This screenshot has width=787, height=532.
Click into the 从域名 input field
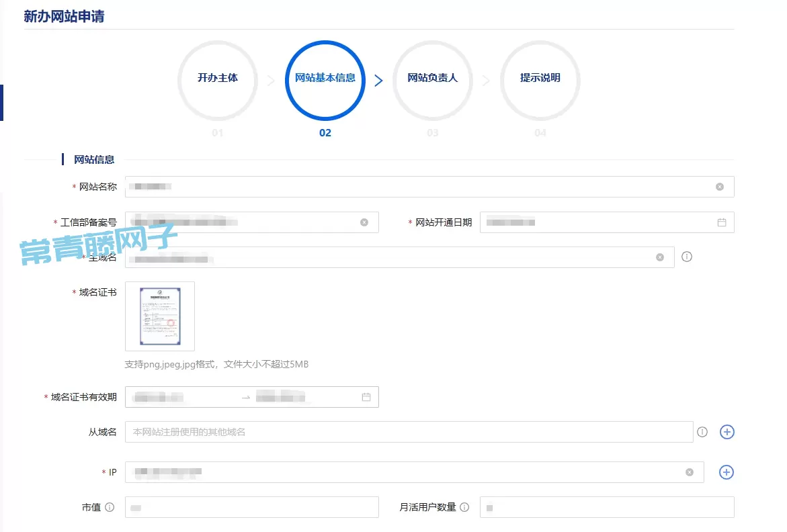pyautogui.click(x=403, y=432)
